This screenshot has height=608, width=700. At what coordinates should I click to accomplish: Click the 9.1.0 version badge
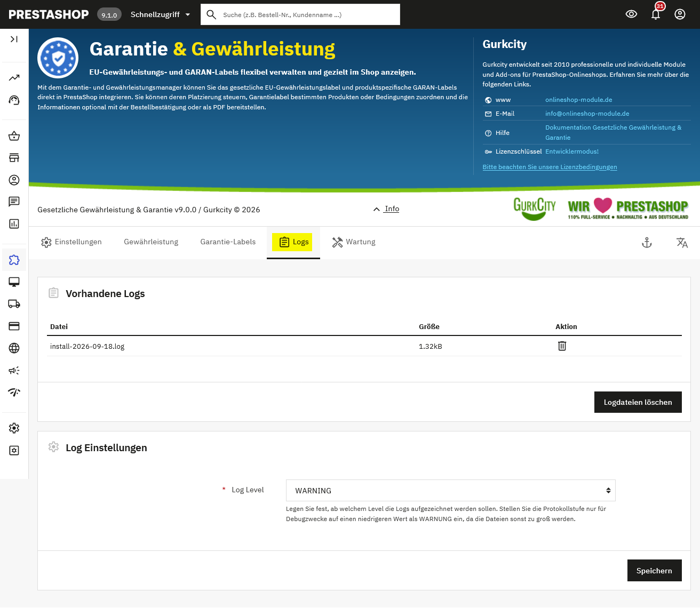click(109, 15)
